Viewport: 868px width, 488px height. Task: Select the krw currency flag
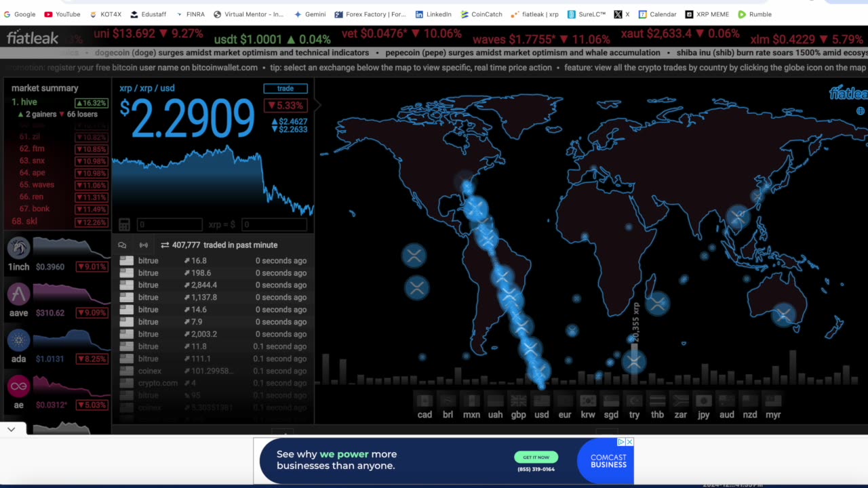588,401
